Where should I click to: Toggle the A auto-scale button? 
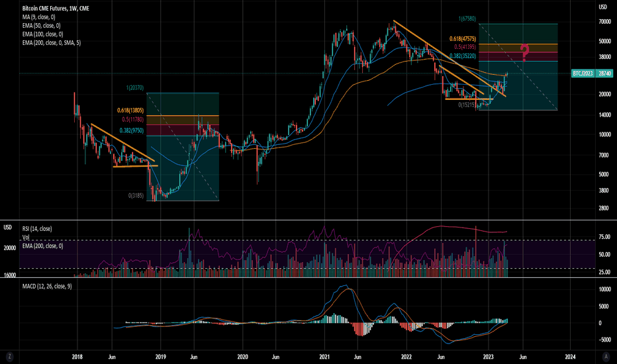[606, 357]
